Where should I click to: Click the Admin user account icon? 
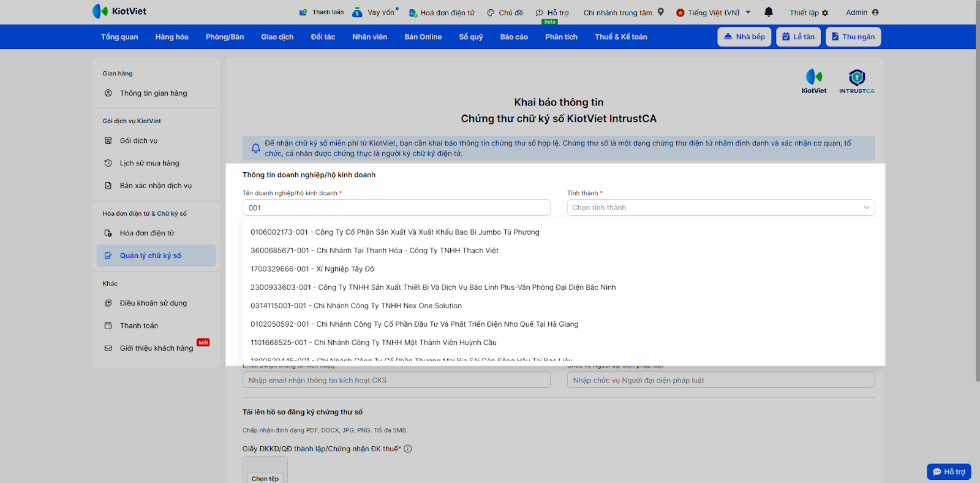tap(875, 12)
